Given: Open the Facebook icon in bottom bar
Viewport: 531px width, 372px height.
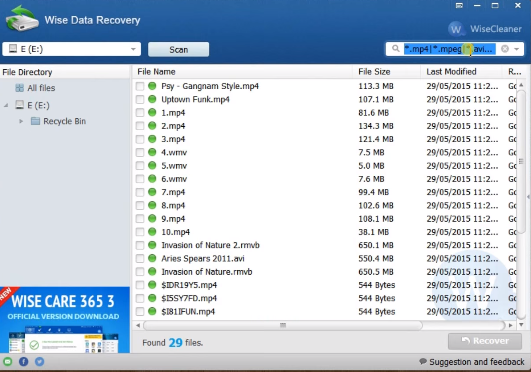Looking at the screenshot, I should (x=23, y=361).
